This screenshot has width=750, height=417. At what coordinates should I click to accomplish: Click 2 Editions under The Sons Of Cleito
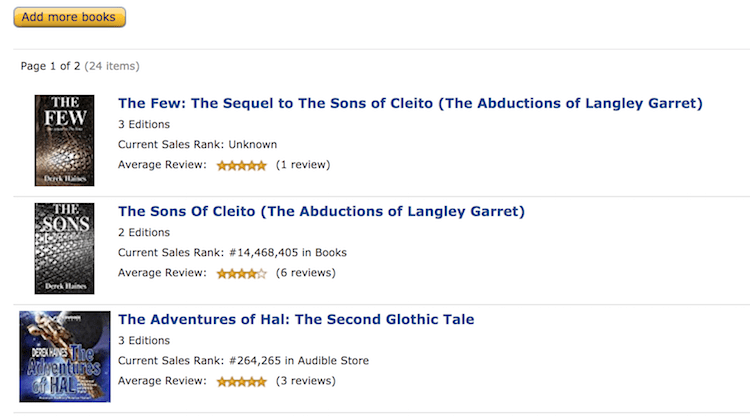click(144, 233)
